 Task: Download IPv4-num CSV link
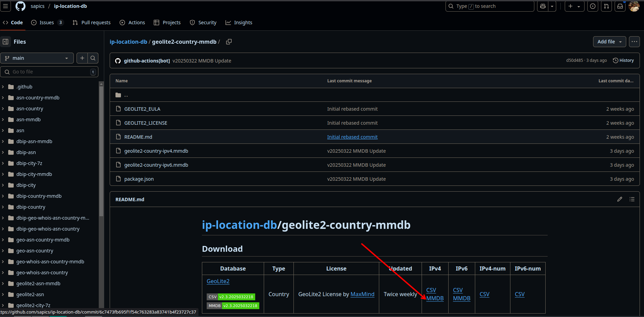(x=484, y=294)
